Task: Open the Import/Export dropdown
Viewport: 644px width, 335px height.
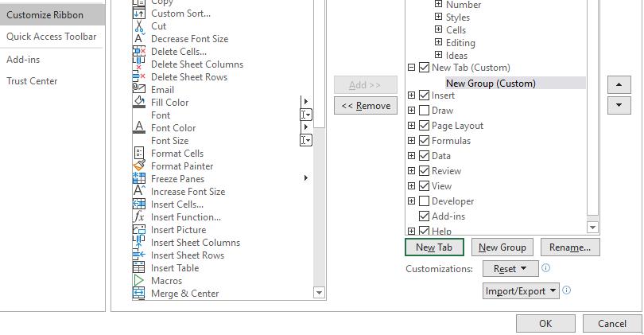Action: pos(521,291)
